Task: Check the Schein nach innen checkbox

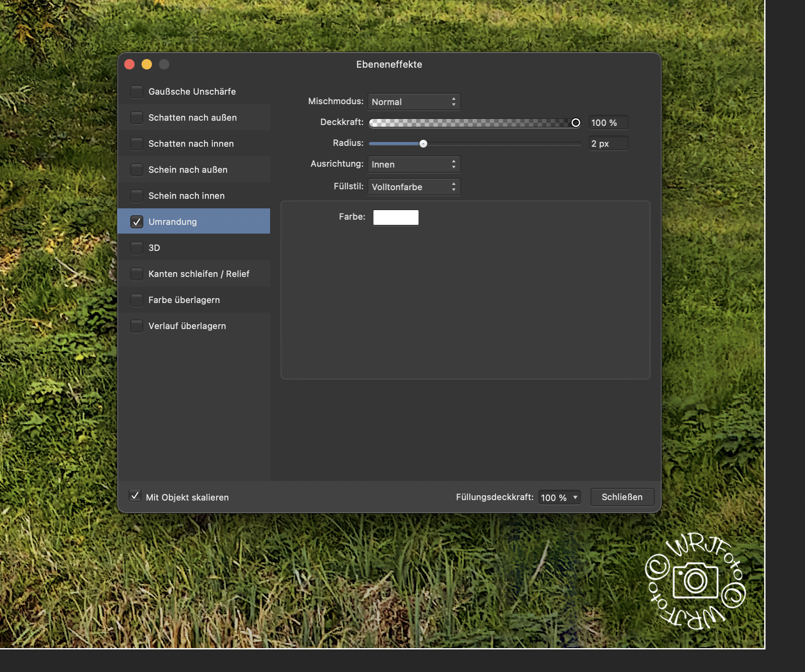Action: [137, 196]
